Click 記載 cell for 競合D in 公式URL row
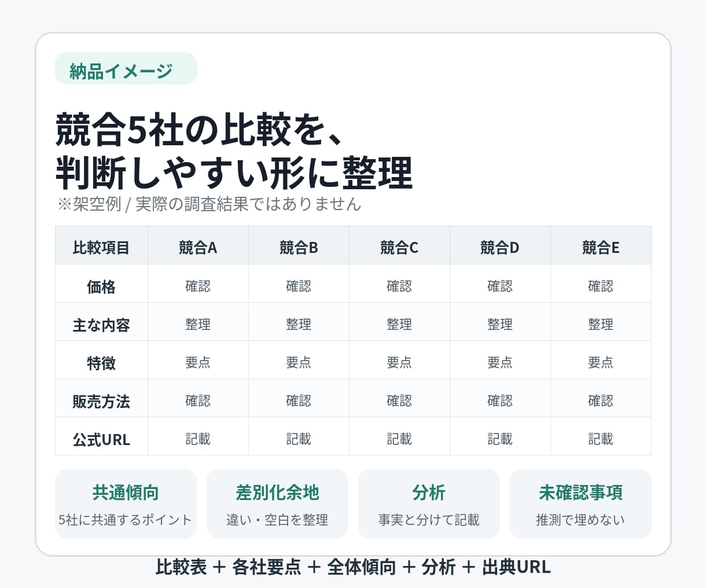Viewport: 706px width, 588px height. [x=500, y=436]
